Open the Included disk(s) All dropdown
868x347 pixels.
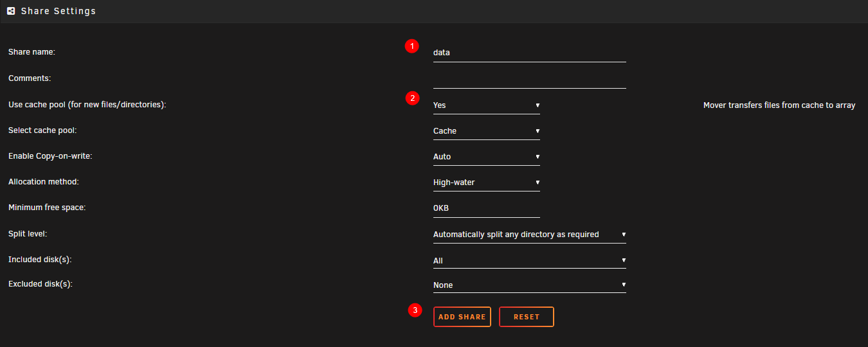coord(529,261)
